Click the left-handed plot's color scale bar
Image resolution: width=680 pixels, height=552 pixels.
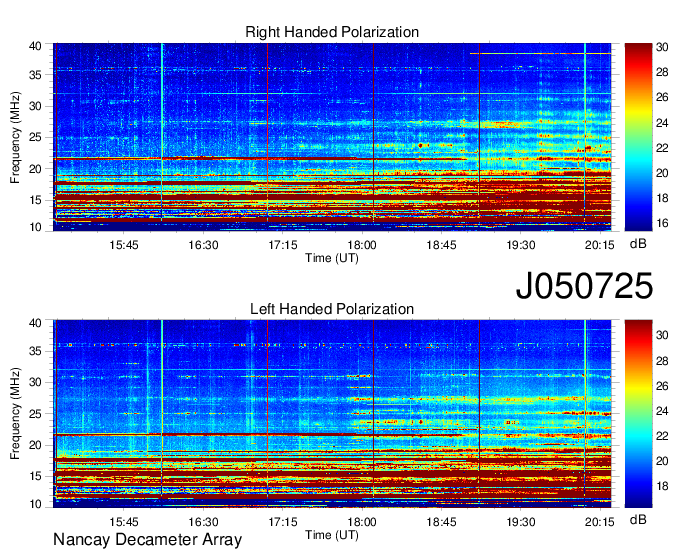pyautogui.click(x=638, y=414)
